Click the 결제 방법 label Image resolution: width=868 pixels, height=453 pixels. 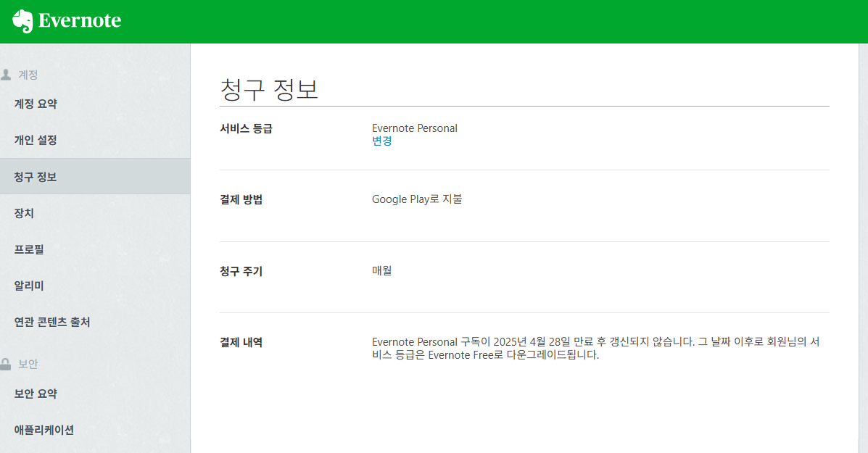click(x=241, y=199)
